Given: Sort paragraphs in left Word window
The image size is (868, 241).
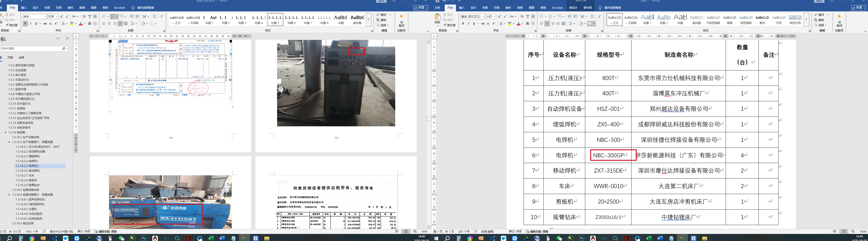Looking at the screenshot, I should (x=155, y=16).
